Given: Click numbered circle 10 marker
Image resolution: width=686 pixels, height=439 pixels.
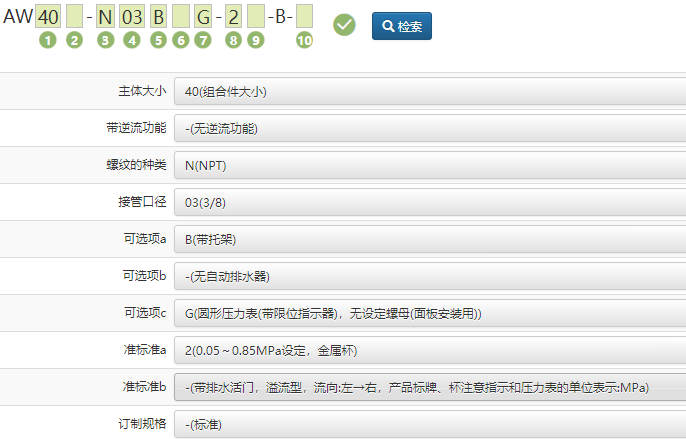Looking at the screenshot, I should [304, 41].
